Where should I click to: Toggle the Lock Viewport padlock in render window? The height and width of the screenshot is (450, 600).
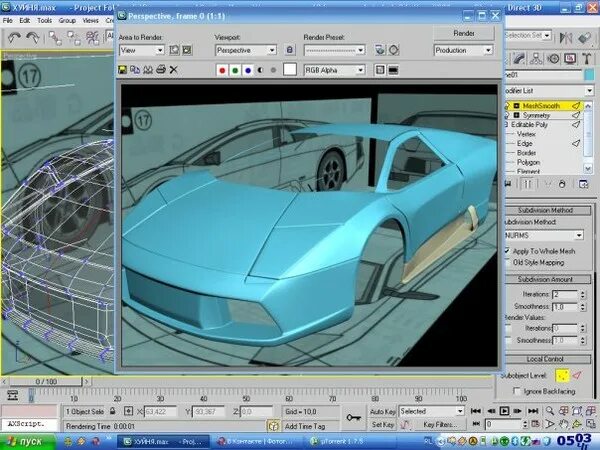coord(290,50)
